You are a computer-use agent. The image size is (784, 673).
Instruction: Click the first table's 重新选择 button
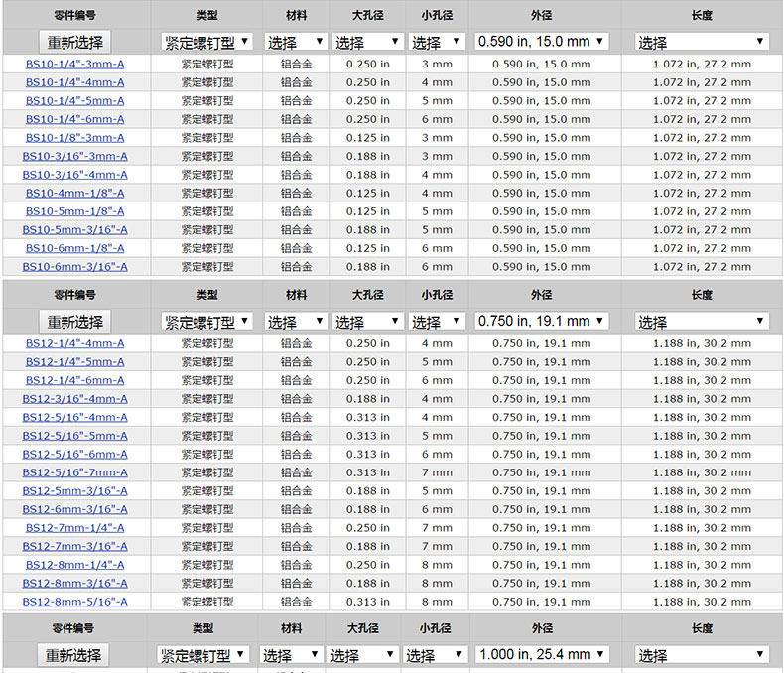coord(75,42)
